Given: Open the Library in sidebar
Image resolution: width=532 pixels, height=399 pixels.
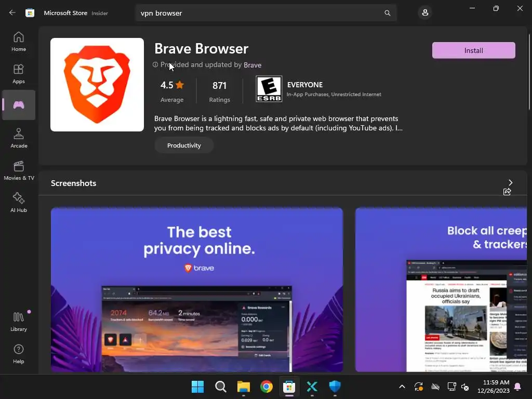Looking at the screenshot, I should point(19,322).
